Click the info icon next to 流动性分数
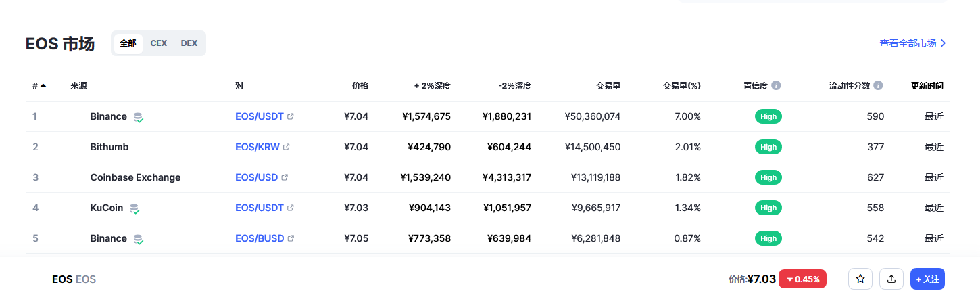Image resolution: width=980 pixels, height=291 pixels. pyautogui.click(x=878, y=86)
